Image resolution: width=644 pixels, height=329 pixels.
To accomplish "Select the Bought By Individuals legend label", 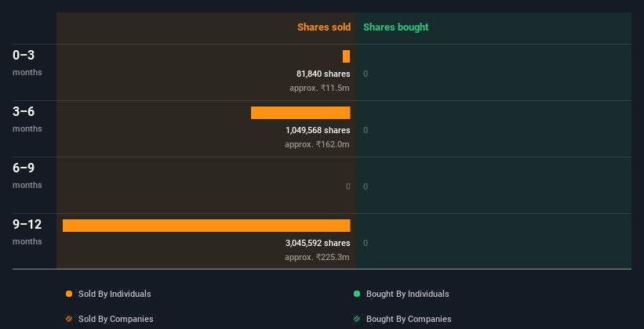I will point(407,294).
